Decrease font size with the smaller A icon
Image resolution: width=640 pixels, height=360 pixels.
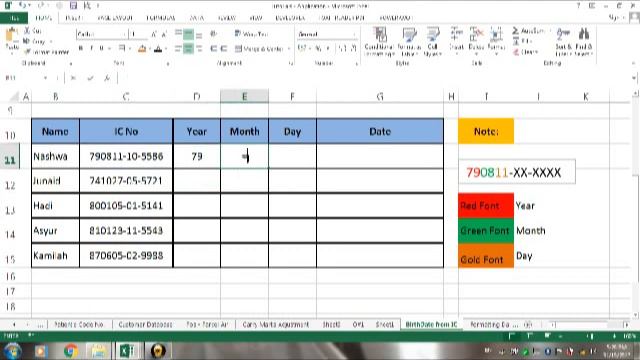(x=164, y=35)
